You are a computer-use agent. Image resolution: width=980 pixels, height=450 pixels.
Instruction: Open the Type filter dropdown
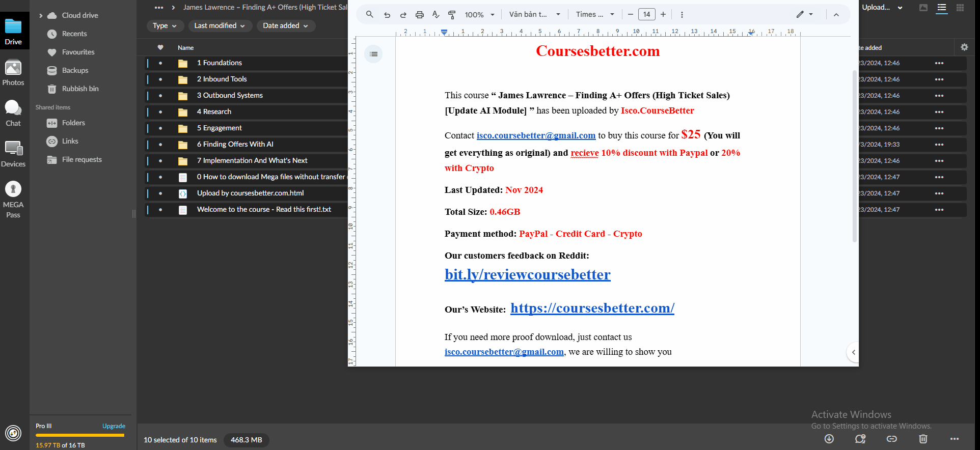165,25
